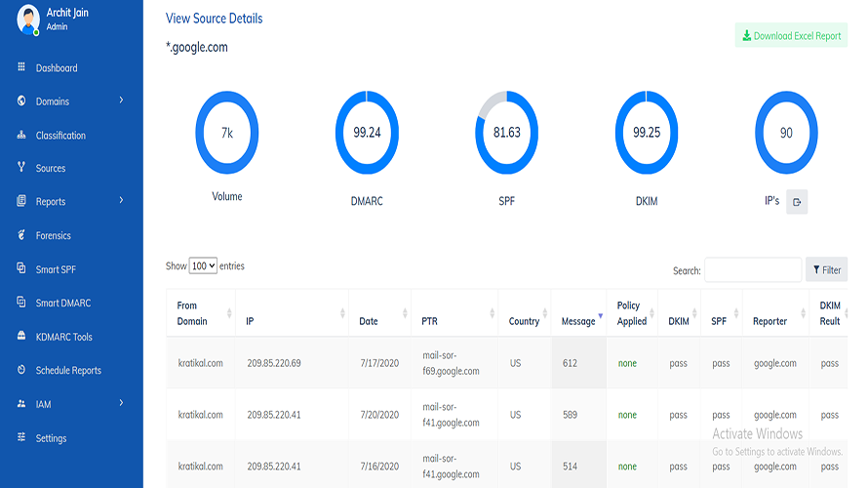Click message count 589
868x488 pixels.
click(570, 415)
